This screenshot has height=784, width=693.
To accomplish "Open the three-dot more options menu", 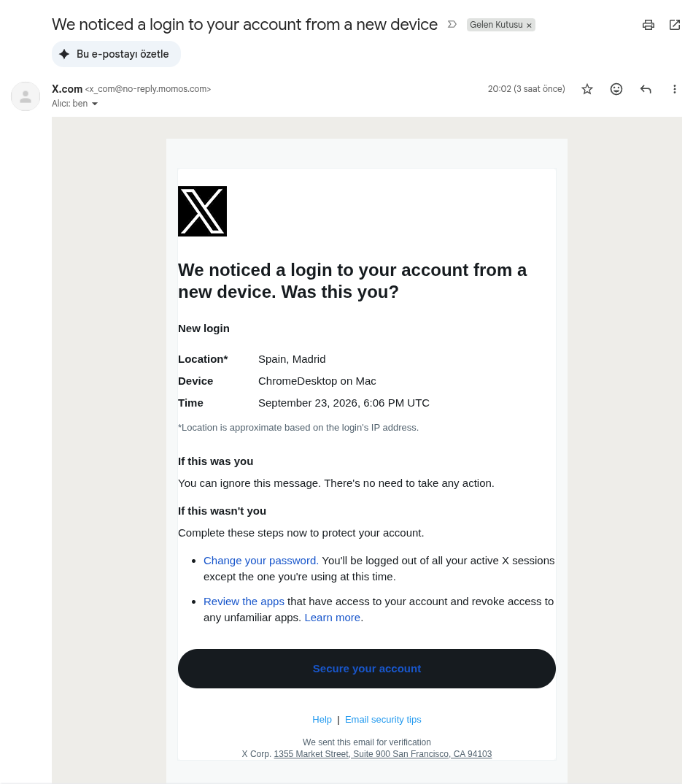I will [675, 89].
